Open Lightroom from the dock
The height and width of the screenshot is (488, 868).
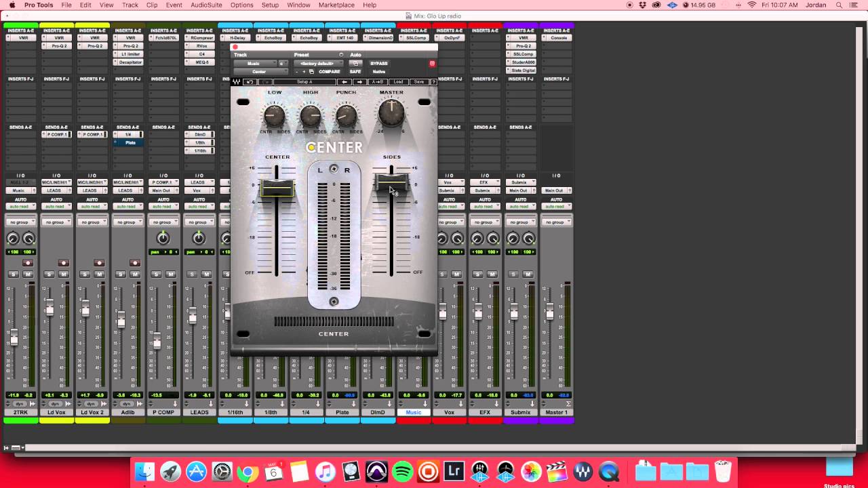[454, 471]
